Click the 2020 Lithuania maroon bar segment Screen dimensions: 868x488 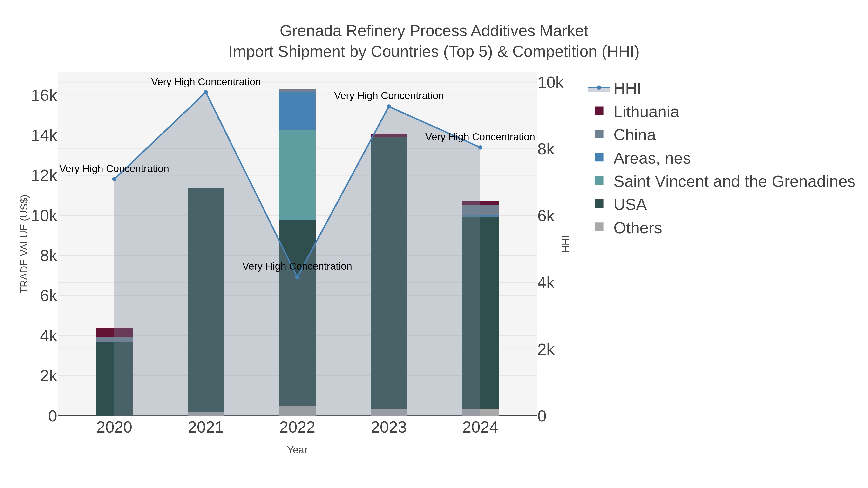[x=114, y=332]
